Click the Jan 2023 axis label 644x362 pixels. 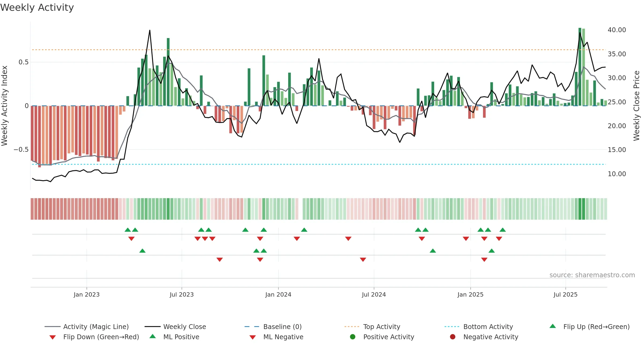click(x=87, y=295)
